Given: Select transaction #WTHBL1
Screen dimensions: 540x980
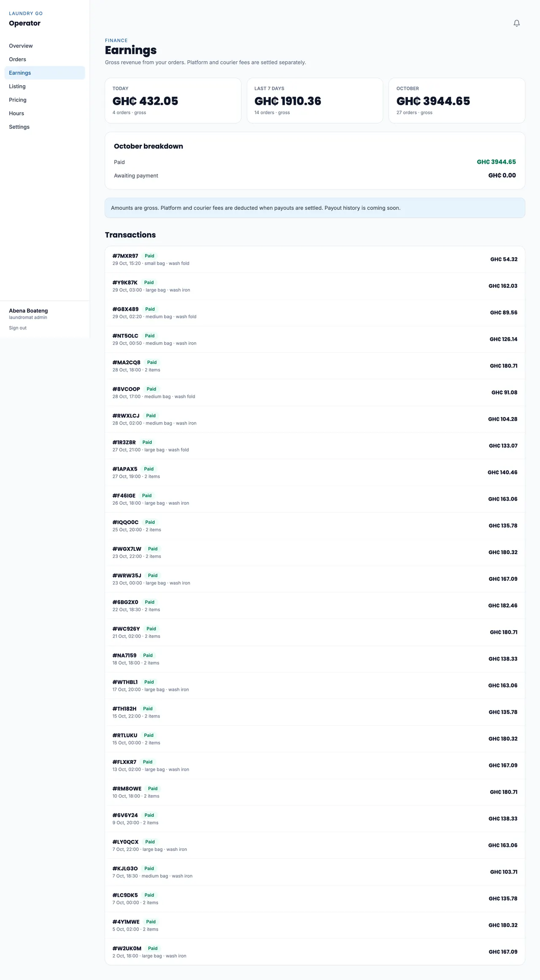Looking at the screenshot, I should (315, 685).
